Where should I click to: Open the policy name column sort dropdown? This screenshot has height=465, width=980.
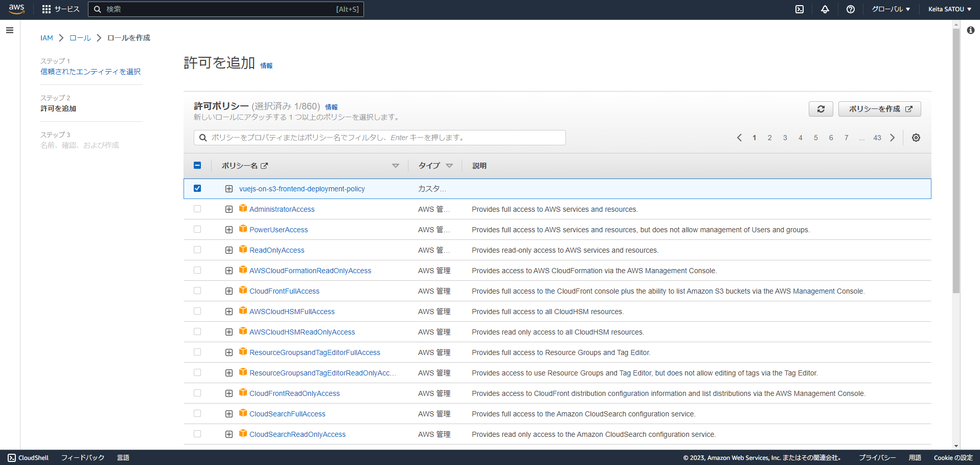pyautogui.click(x=395, y=166)
